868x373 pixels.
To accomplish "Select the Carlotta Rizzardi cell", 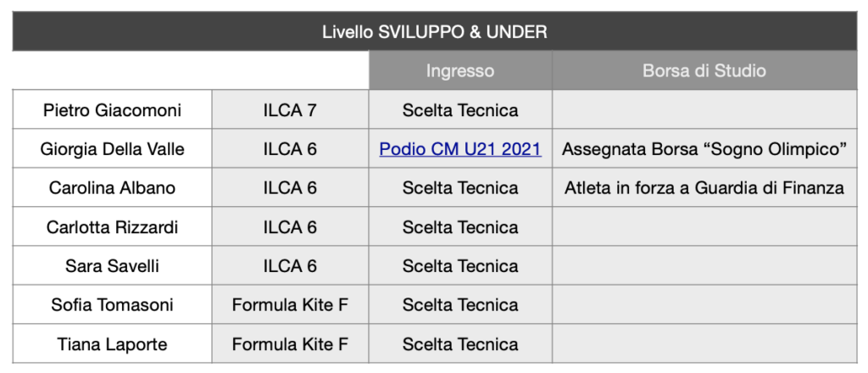I will 112,227.
